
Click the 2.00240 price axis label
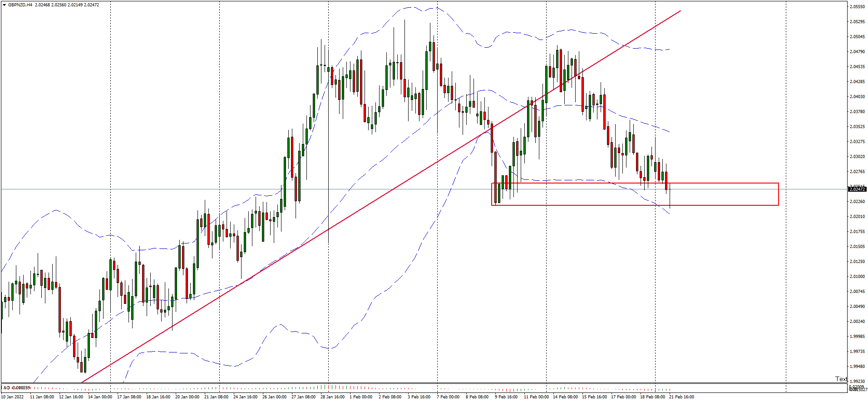pos(857,322)
